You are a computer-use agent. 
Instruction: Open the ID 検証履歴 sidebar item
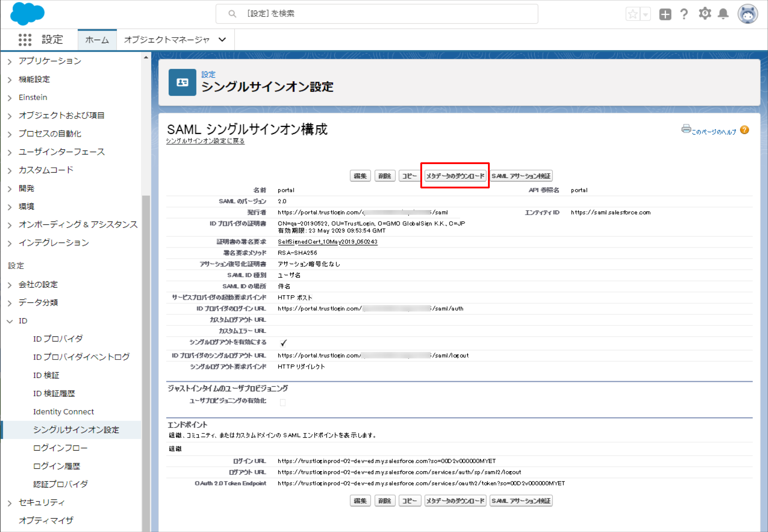click(x=54, y=393)
